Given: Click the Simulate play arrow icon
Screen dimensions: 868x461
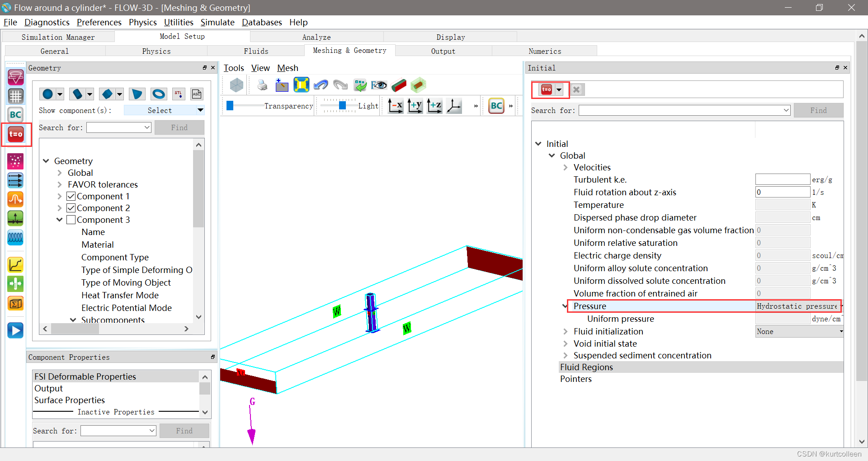Looking at the screenshot, I should pyautogui.click(x=15, y=330).
